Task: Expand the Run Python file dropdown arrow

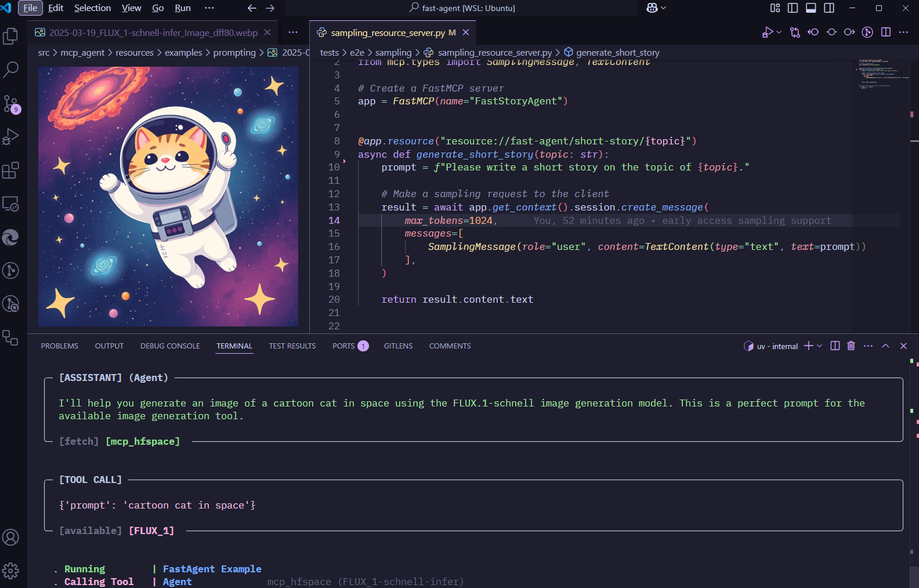Action: (779, 32)
